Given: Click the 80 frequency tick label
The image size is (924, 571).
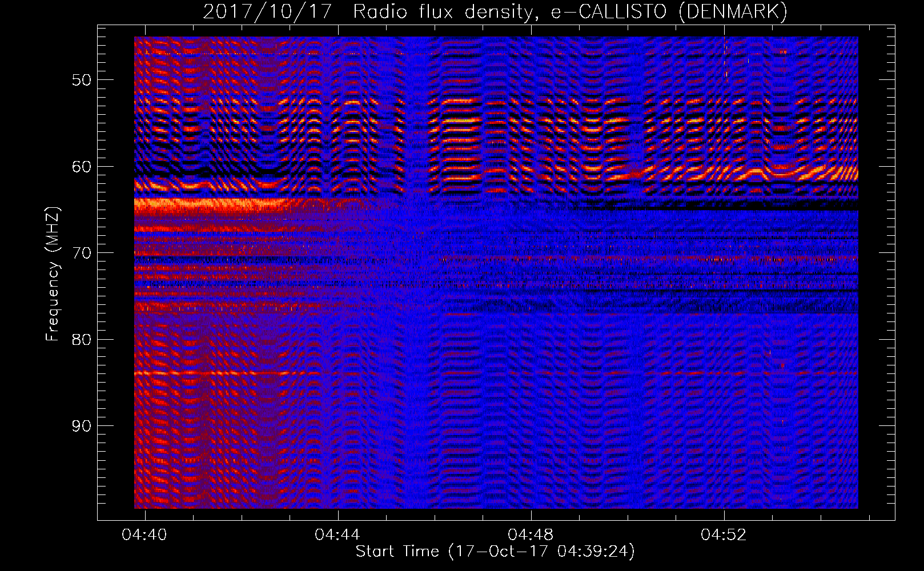Looking at the screenshot, I should coord(82,340).
